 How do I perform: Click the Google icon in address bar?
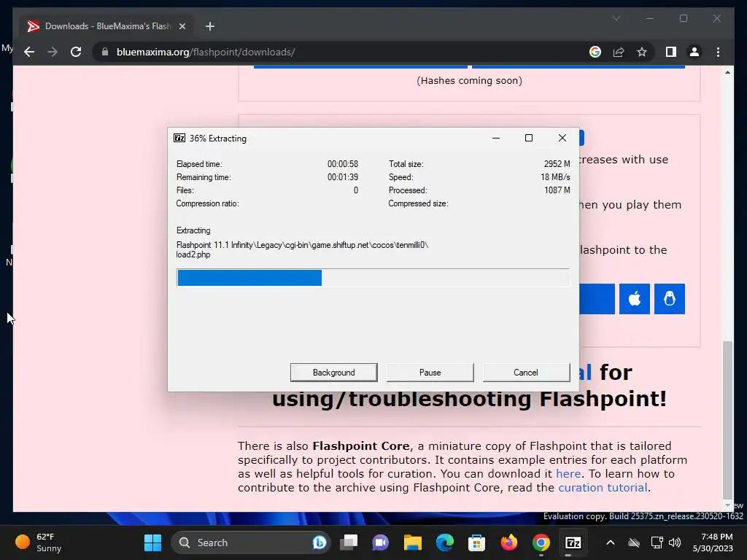pyautogui.click(x=595, y=52)
